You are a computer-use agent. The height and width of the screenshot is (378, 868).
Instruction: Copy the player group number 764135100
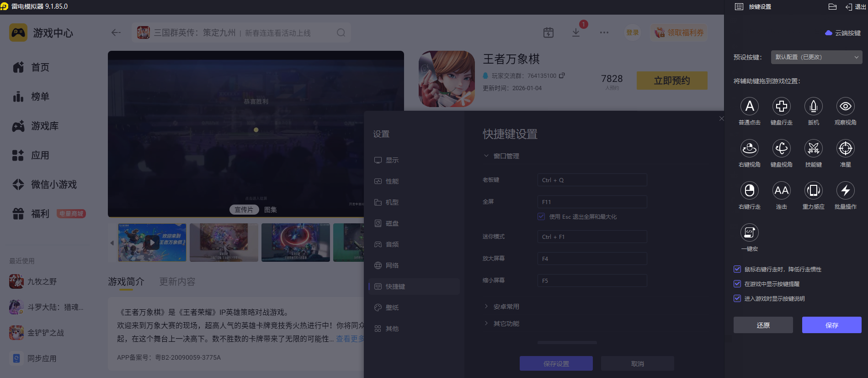coord(562,76)
